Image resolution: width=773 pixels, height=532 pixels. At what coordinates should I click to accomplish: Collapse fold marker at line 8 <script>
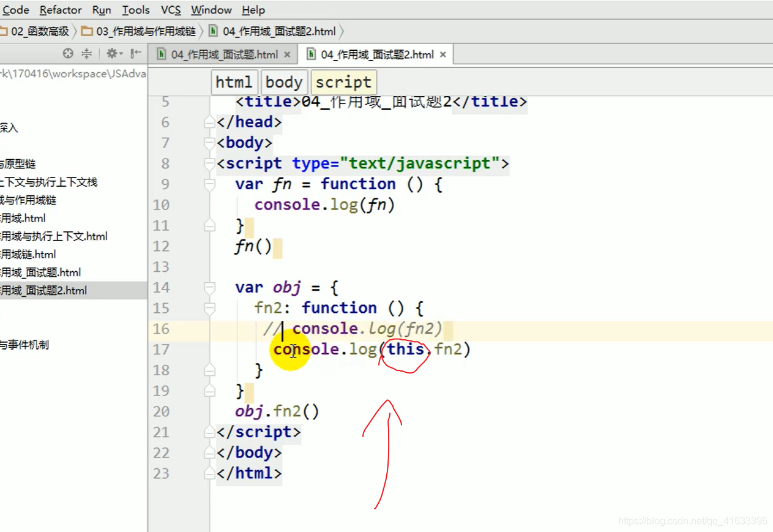(210, 164)
